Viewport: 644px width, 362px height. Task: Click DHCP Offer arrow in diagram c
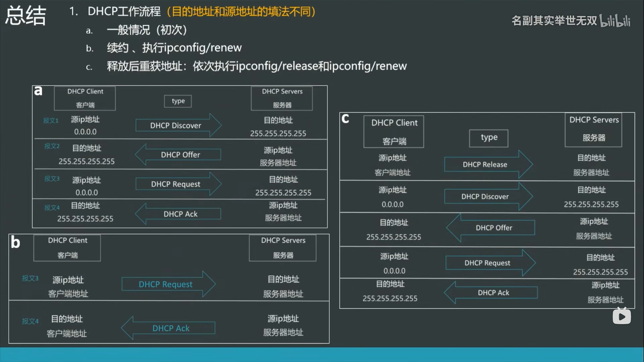pos(493,228)
